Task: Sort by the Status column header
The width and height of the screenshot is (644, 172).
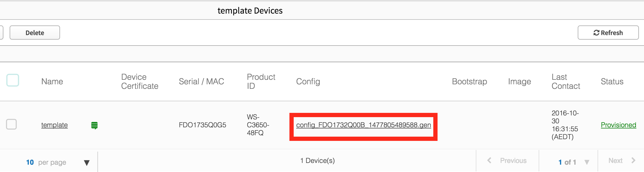Action: (x=612, y=81)
